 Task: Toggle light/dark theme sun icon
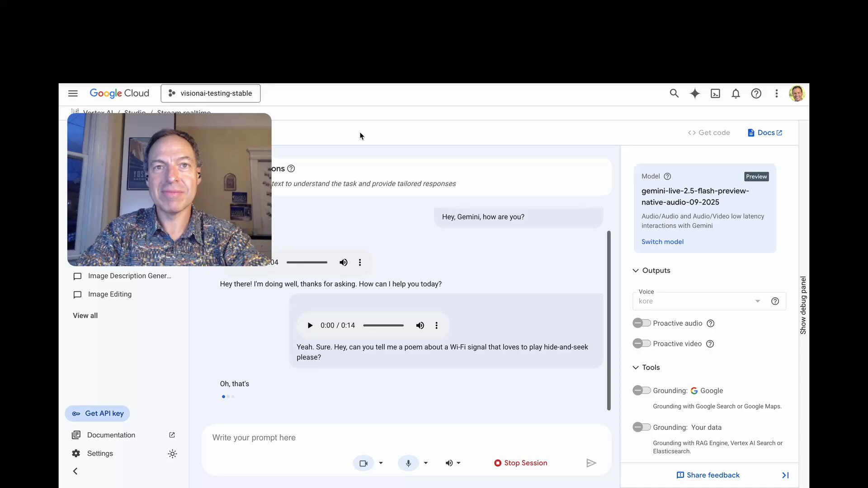(x=172, y=454)
